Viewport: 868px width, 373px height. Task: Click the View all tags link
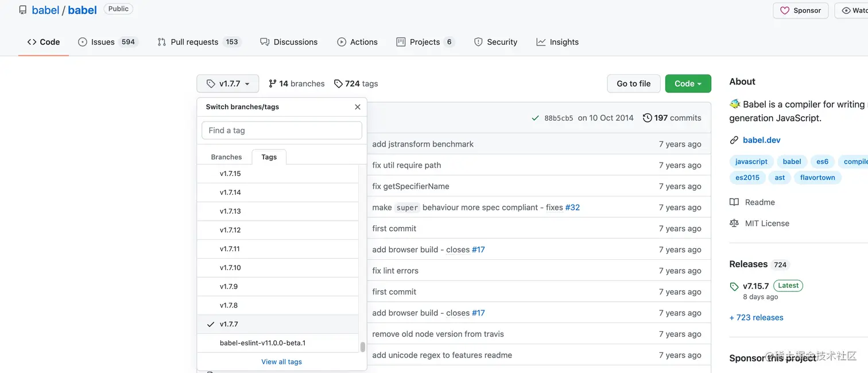coord(281,362)
